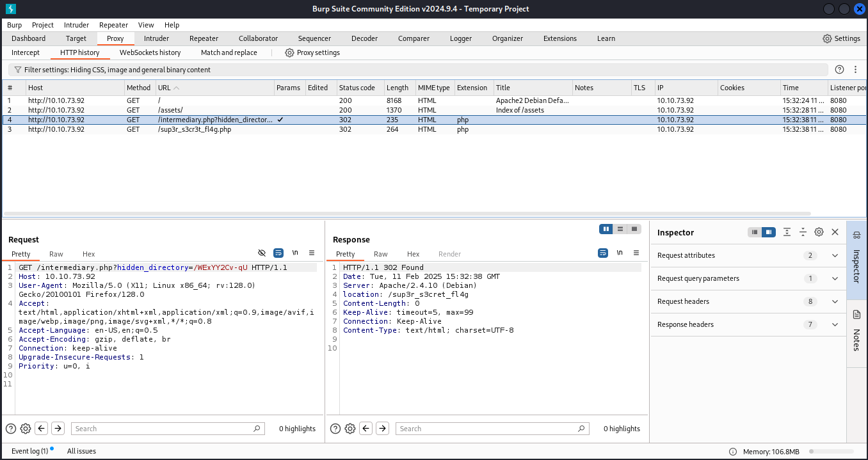Open search settings gear below the Response editor

point(350,429)
